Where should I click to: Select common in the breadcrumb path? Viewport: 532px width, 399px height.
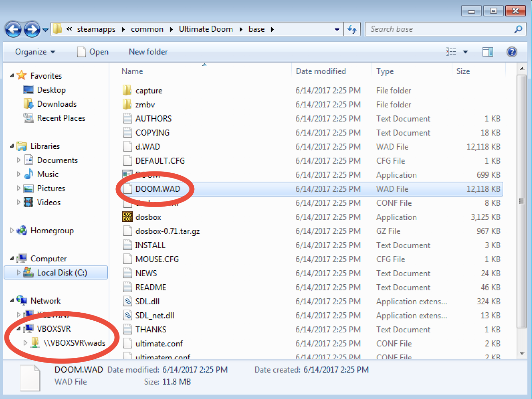(x=147, y=29)
